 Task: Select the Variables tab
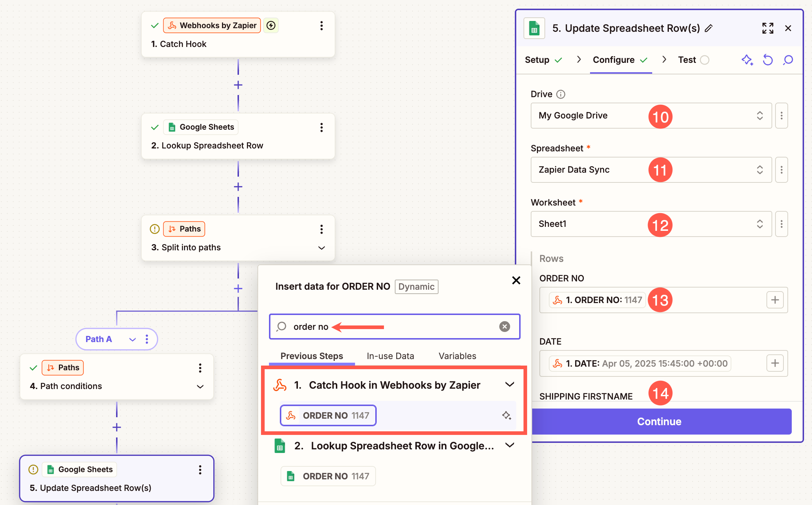tap(457, 356)
